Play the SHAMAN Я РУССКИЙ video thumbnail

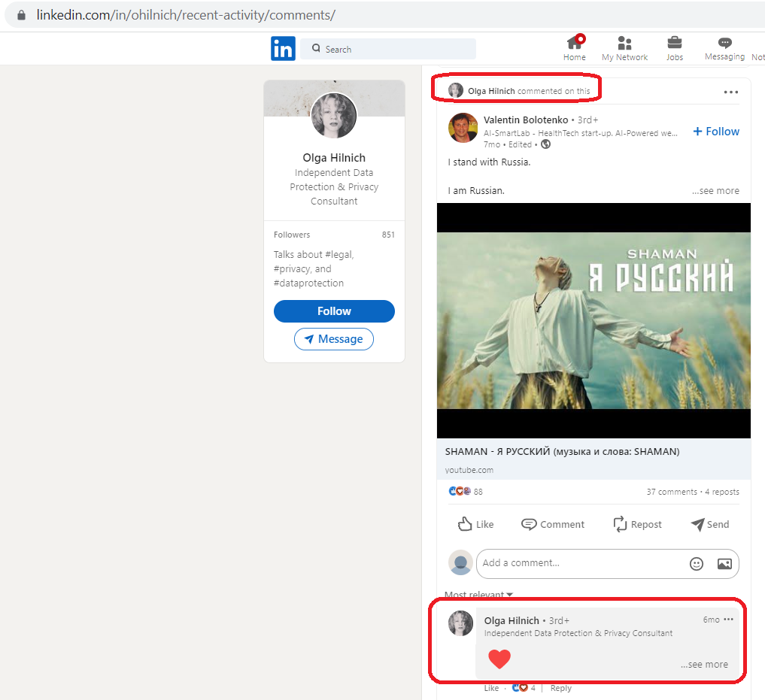point(593,320)
